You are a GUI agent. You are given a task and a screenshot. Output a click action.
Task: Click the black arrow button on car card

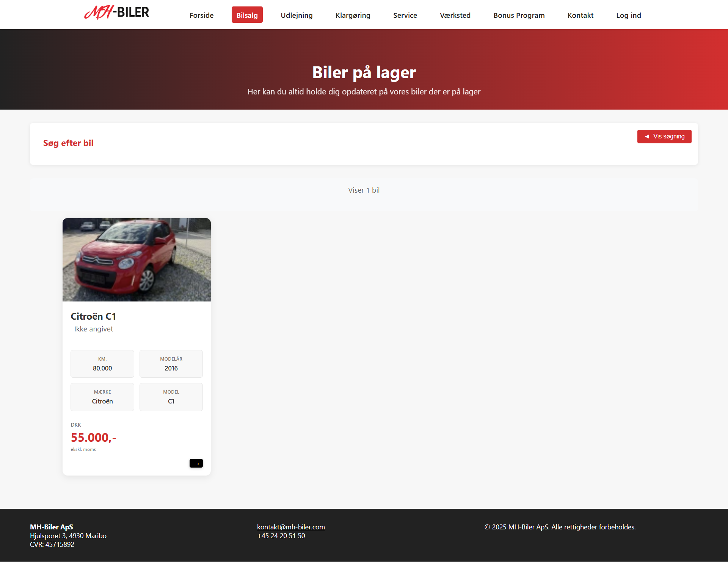coord(196,463)
